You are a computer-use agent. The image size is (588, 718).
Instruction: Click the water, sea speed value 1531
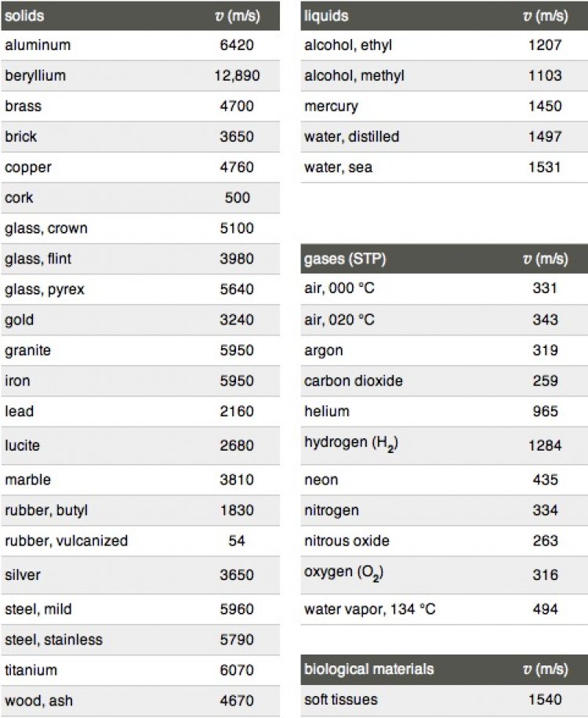click(545, 167)
